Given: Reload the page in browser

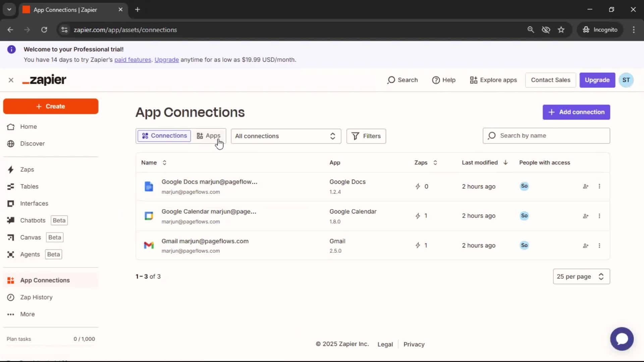Looking at the screenshot, I should (x=44, y=30).
